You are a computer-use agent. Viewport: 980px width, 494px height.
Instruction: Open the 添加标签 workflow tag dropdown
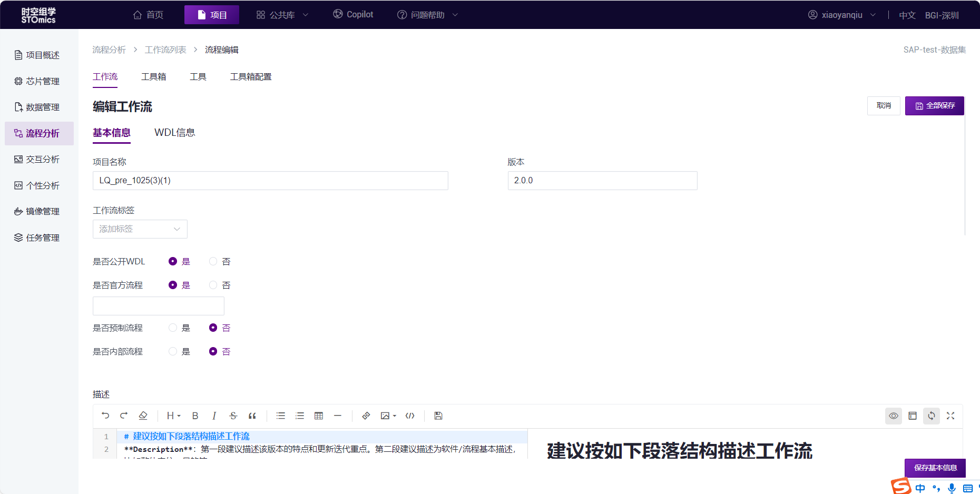(x=140, y=229)
